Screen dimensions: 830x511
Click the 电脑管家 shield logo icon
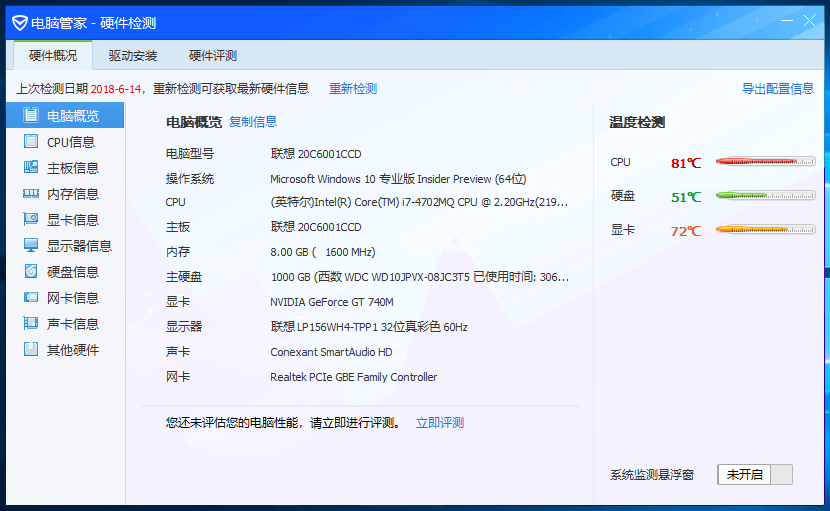coord(20,23)
